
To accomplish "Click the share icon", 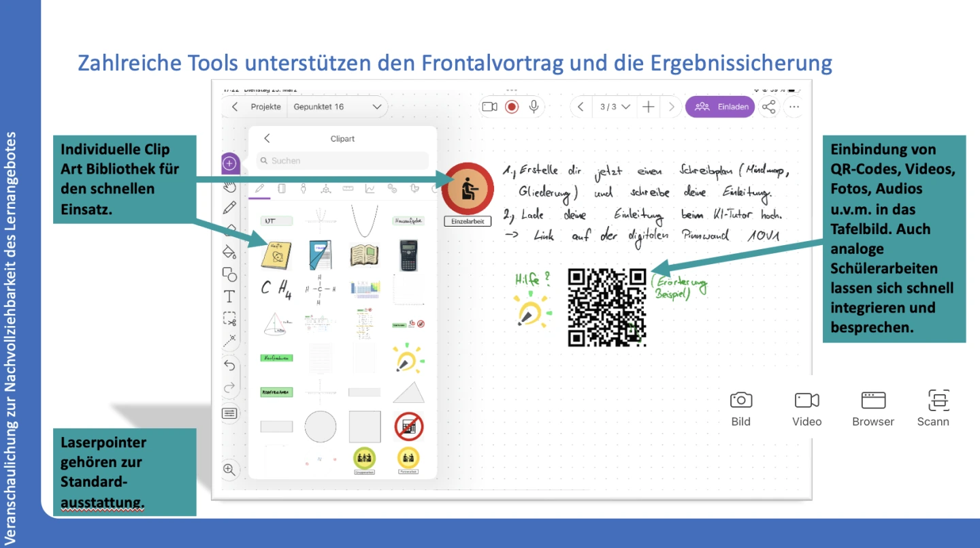I will [x=768, y=107].
